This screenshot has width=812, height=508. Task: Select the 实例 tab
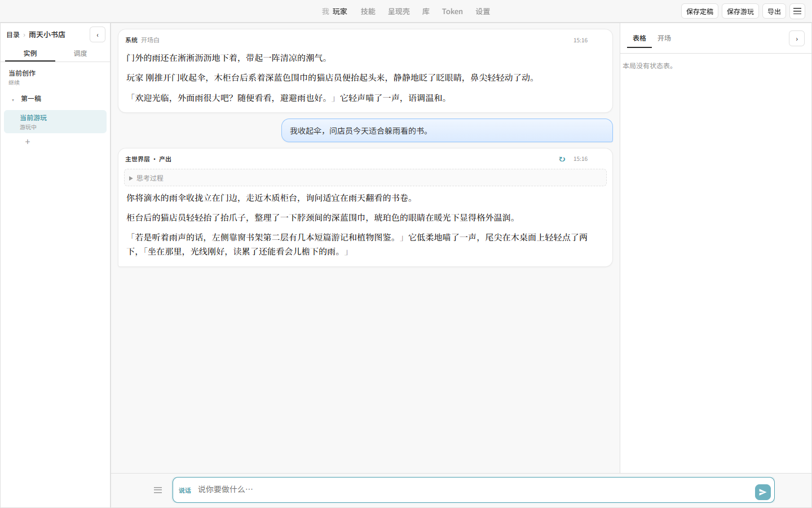30,53
